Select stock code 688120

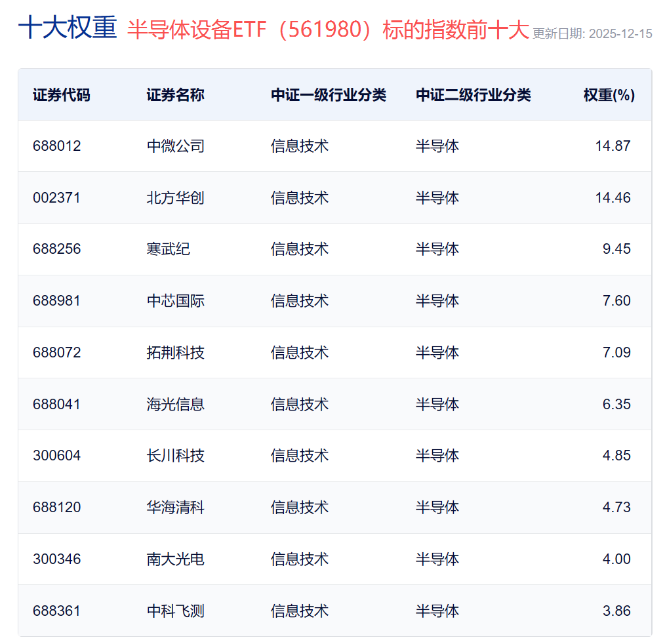tap(57, 508)
